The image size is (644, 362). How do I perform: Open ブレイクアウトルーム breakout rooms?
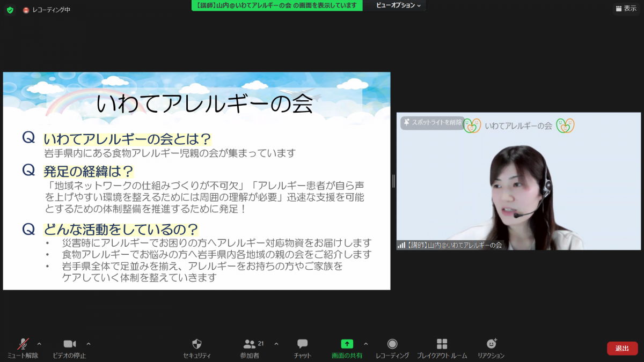click(x=442, y=348)
